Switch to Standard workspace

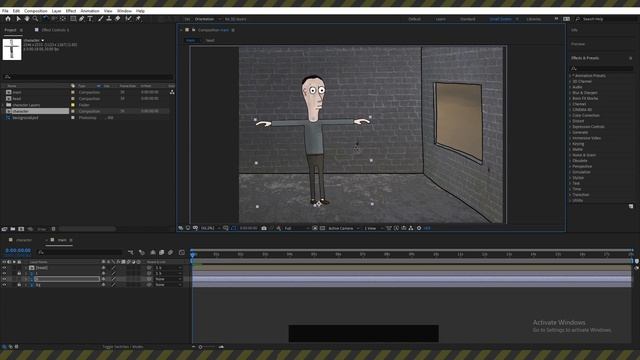467,19
